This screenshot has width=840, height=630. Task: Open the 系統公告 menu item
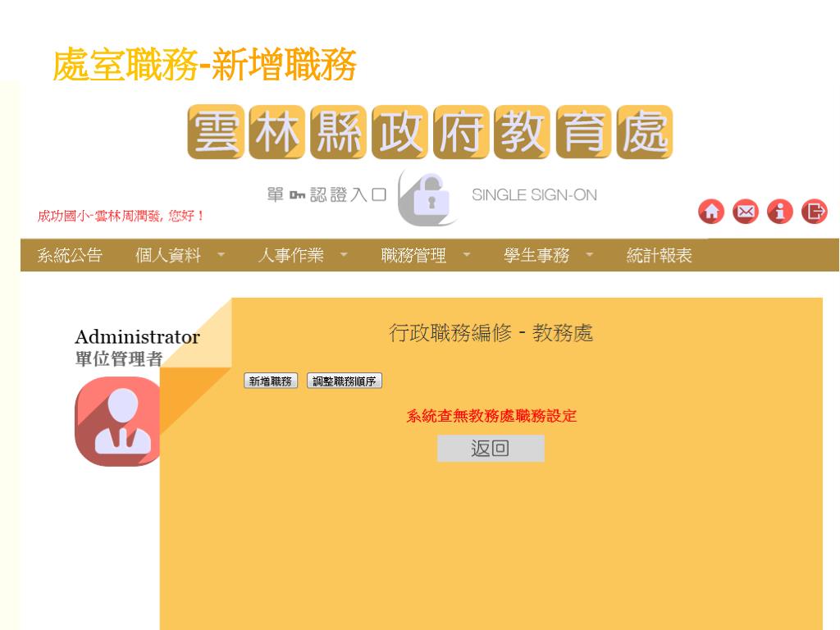pos(70,255)
